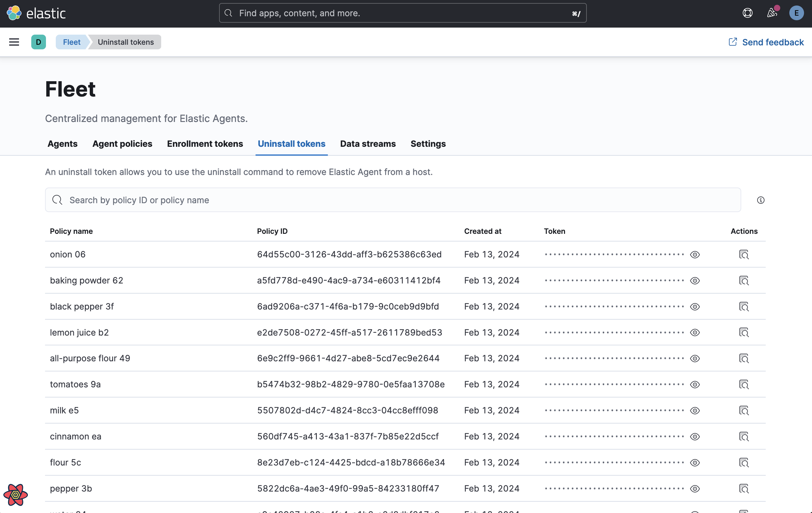Go to the Settings tab
The height and width of the screenshot is (513, 812).
[x=428, y=144]
